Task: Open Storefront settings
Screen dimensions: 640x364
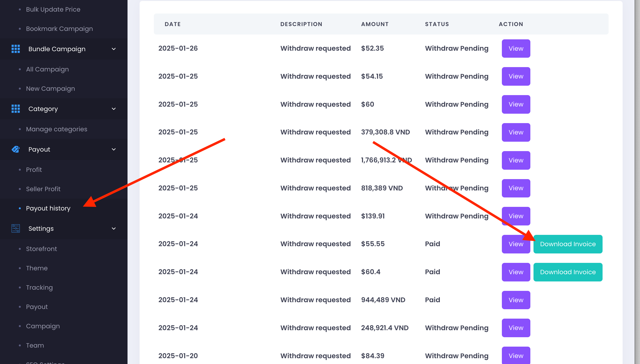Action: (42, 249)
